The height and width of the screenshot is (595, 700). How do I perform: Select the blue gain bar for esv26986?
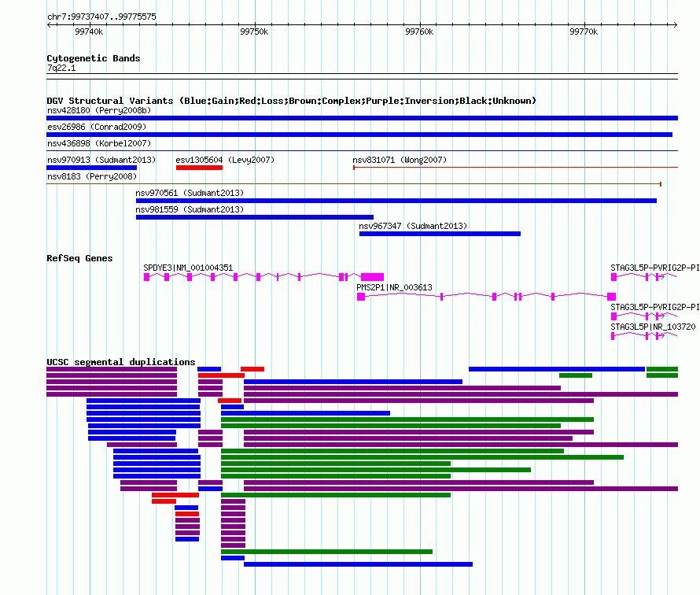click(x=359, y=135)
